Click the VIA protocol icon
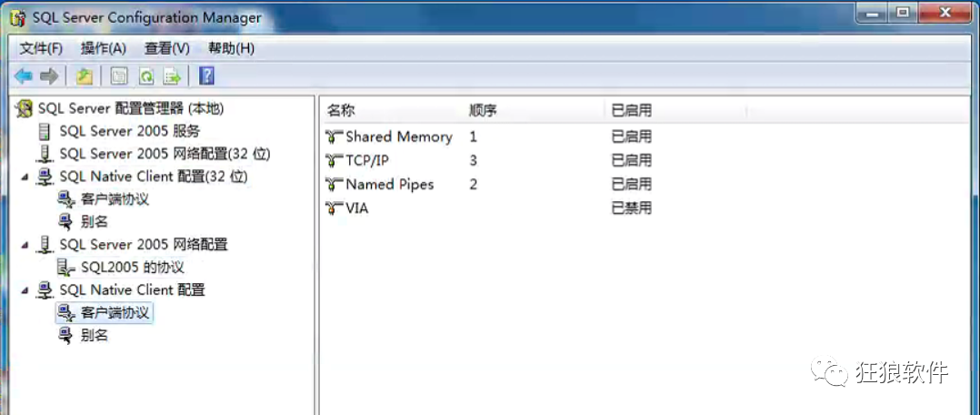 pyautogui.click(x=335, y=207)
